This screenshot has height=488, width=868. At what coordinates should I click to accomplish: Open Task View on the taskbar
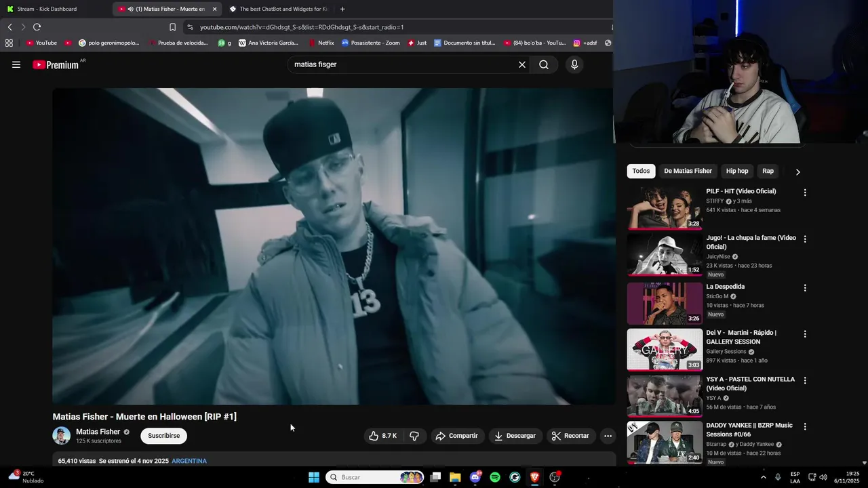(435, 477)
